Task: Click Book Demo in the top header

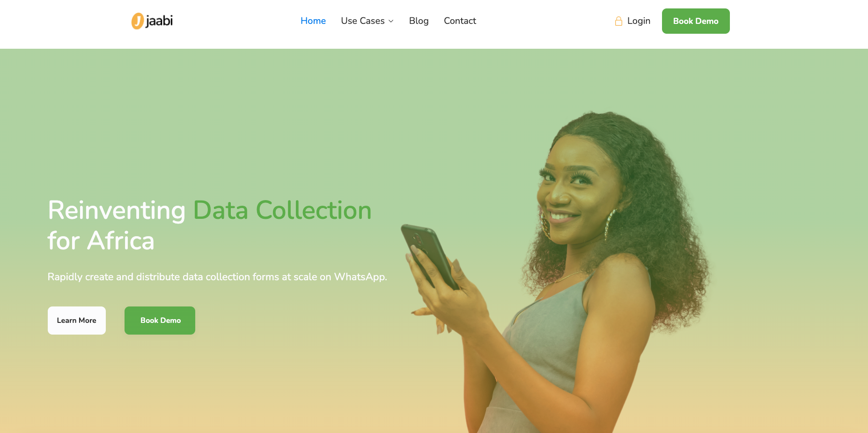Action: click(x=696, y=21)
